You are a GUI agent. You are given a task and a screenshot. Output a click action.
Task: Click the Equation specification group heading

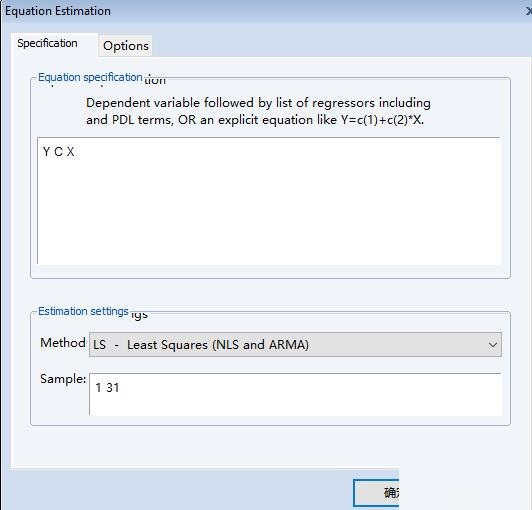(x=90, y=77)
